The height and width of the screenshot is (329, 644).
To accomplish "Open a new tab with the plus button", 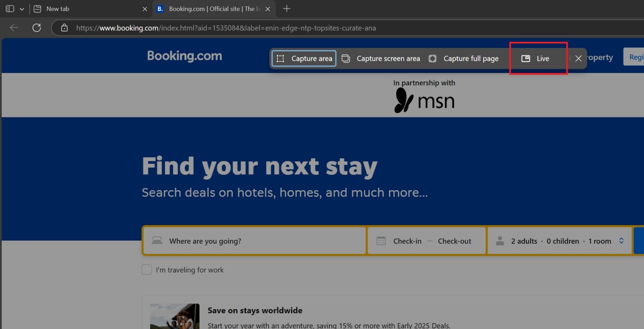I will [286, 8].
